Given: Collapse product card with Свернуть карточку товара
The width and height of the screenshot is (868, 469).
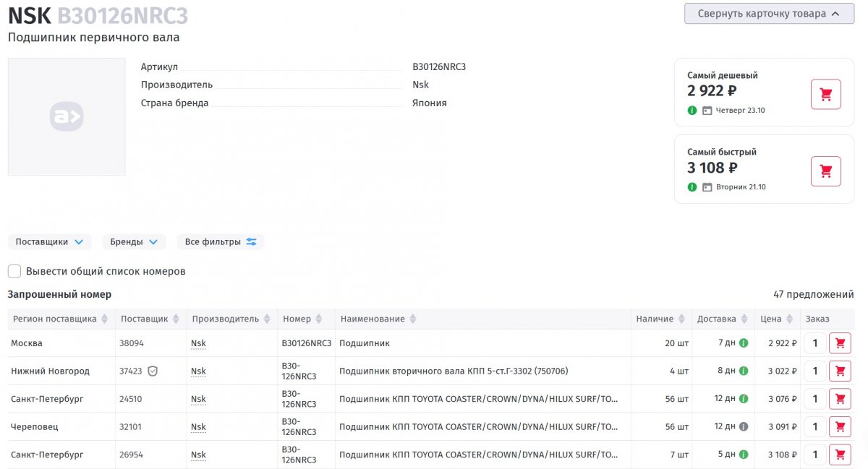Looking at the screenshot, I should 769,14.
